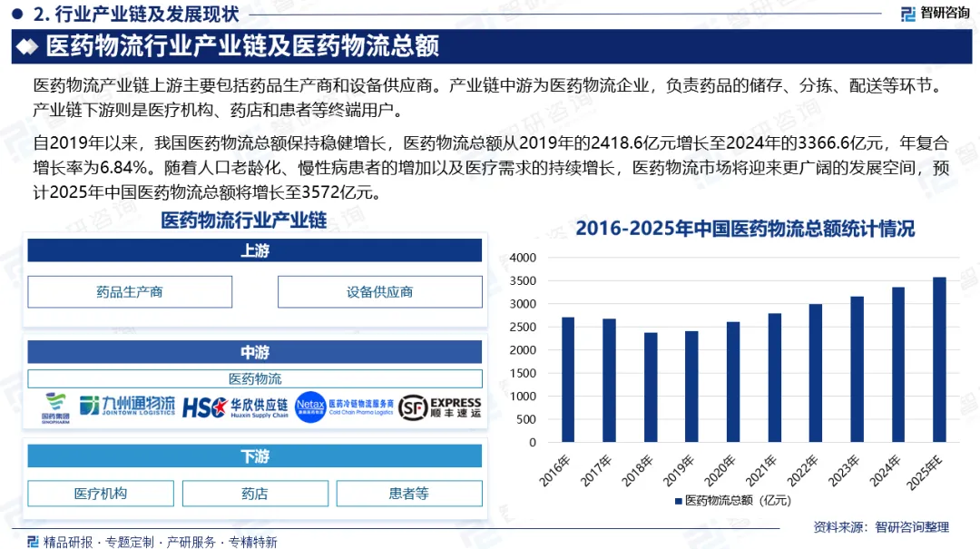This screenshot has height=549, width=980.
Task: Click the 设备供应商 box
Action: click(380, 292)
